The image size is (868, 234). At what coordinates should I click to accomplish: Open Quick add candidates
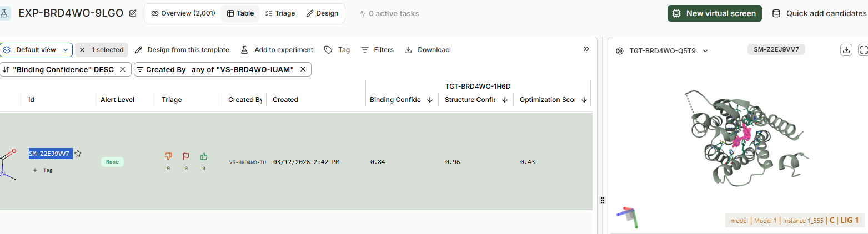[x=819, y=13]
